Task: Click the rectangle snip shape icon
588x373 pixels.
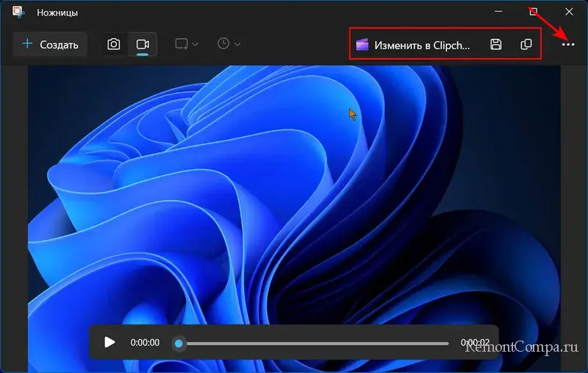Action: (x=181, y=44)
